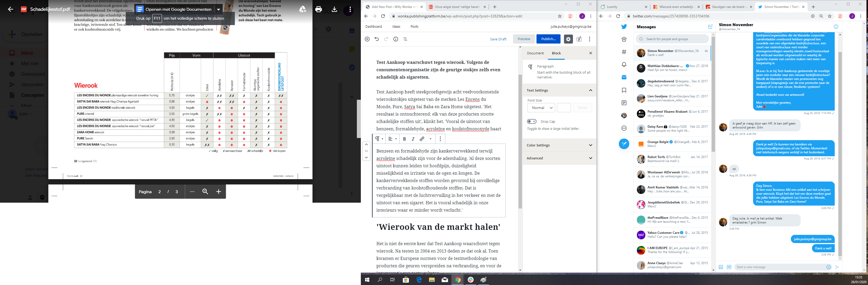Toggle italic text formatting
The width and height of the screenshot is (868, 285).
[x=413, y=139]
